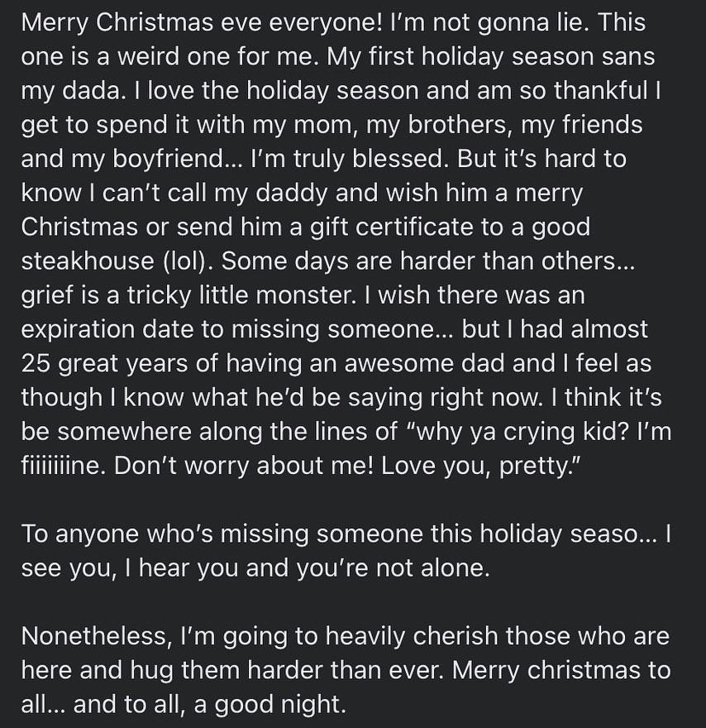Click the opening words "Merry Christmas eve everyone!"
Viewport: 706px width, 728px height.
200,23
